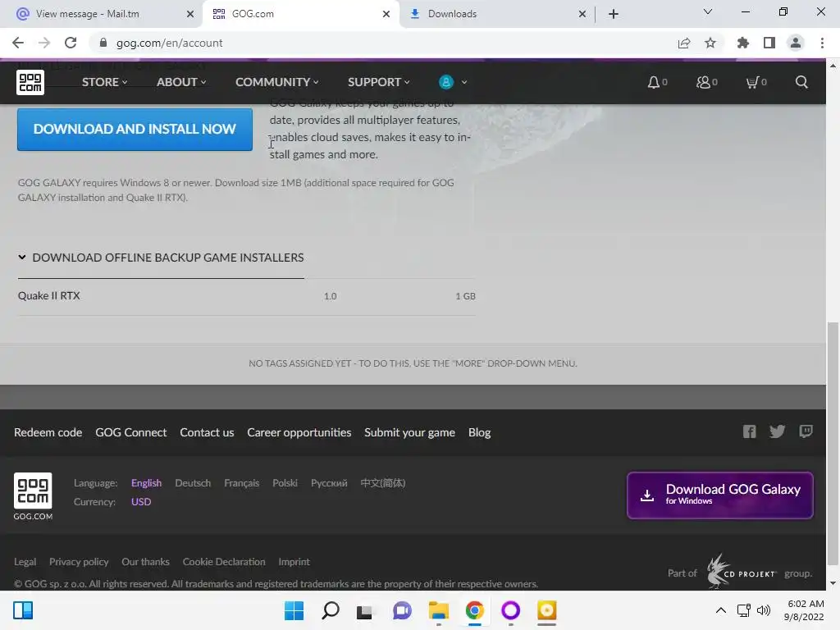Open the Our thanks link
Viewport: 840px width, 630px height.
[145, 561]
